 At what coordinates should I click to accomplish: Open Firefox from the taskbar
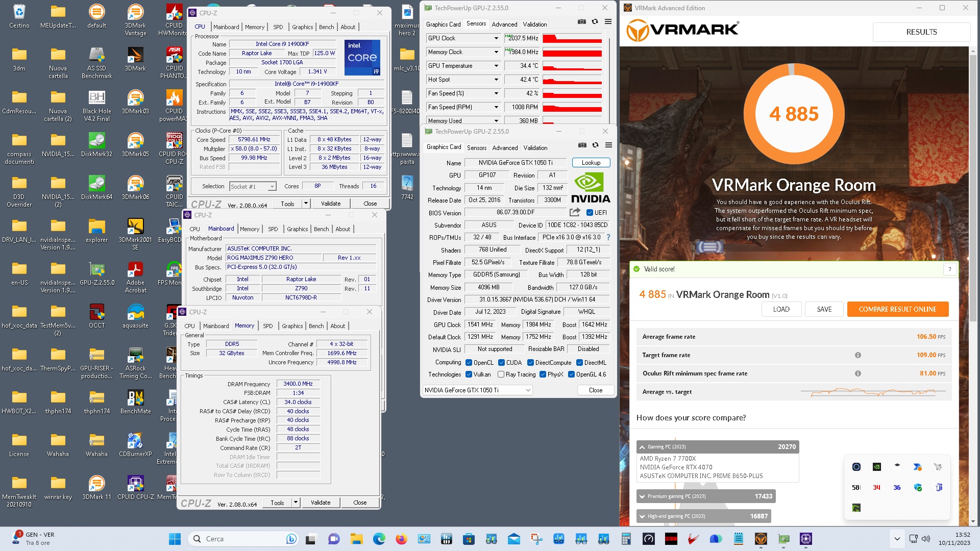click(401, 539)
